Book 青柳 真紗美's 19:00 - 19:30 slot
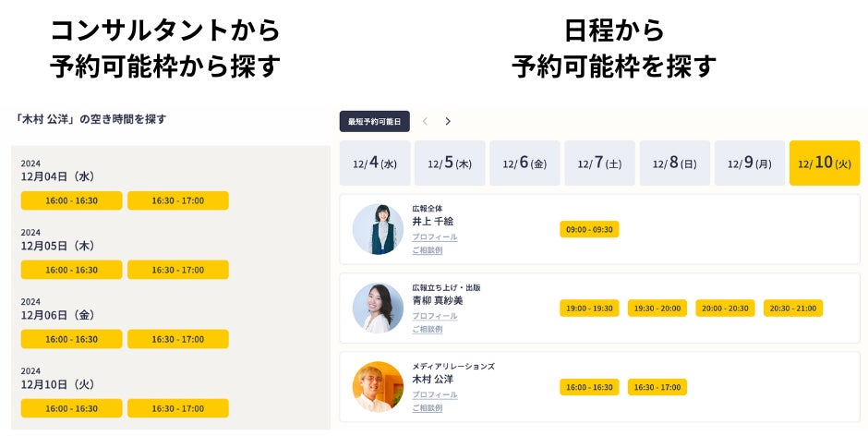Image resolution: width=868 pixels, height=448 pixels. (589, 308)
